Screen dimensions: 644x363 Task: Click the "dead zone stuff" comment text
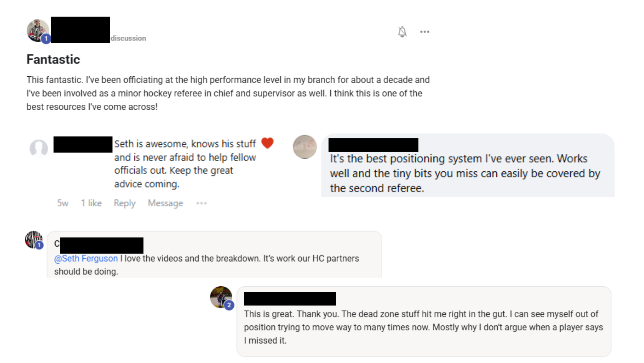pyautogui.click(x=423, y=327)
